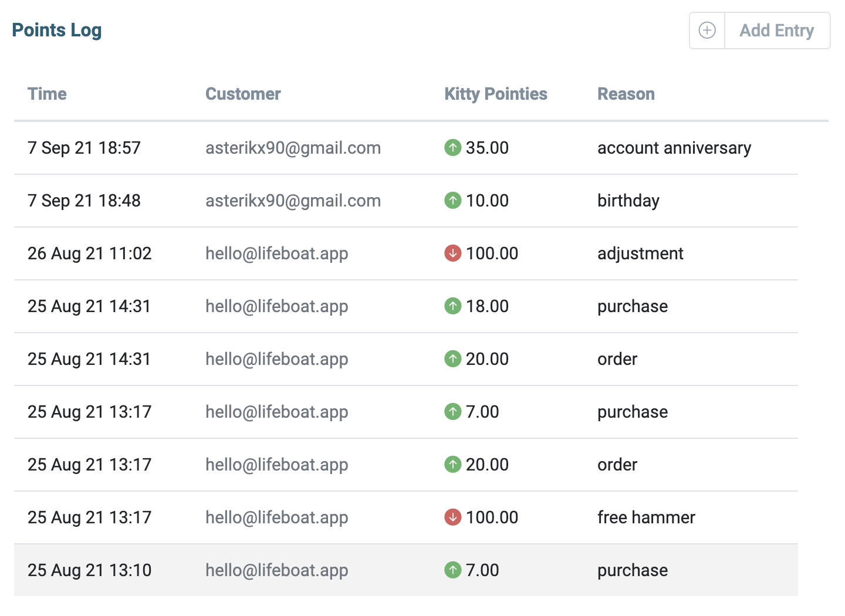Open customer hello@lifeboat.app in the 18.00 purchase row
Screen dimensions: 845x616
point(277,306)
